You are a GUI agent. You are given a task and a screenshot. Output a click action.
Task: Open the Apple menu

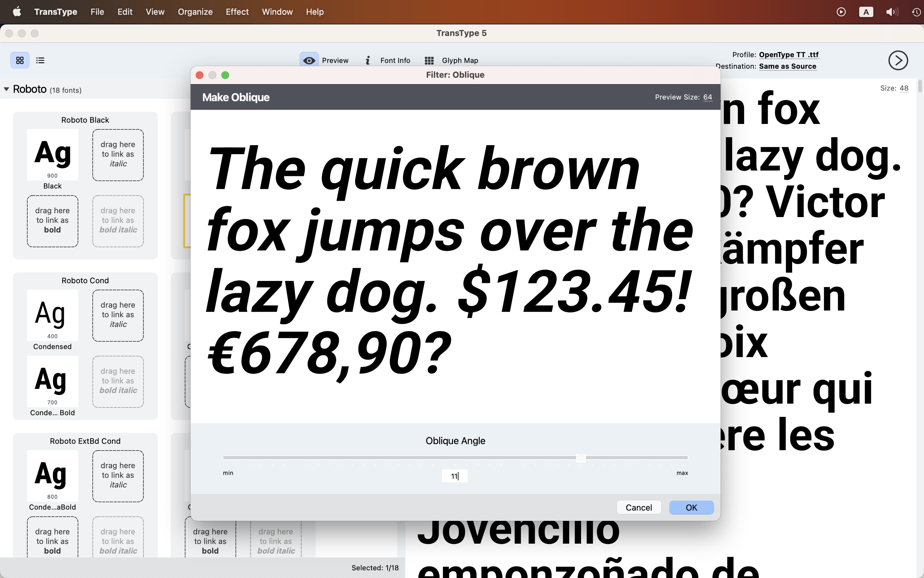click(x=17, y=12)
